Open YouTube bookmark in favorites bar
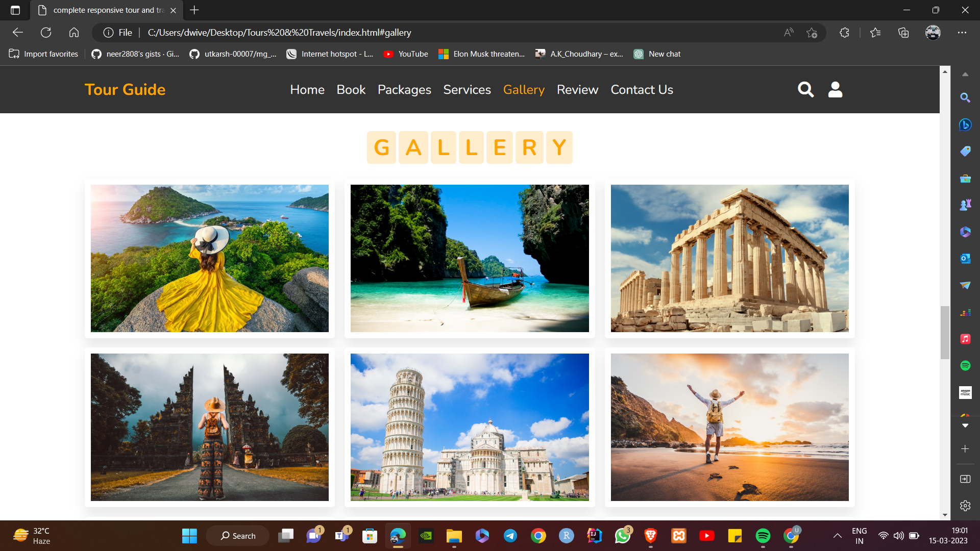This screenshot has width=980, height=551. click(x=406, y=54)
